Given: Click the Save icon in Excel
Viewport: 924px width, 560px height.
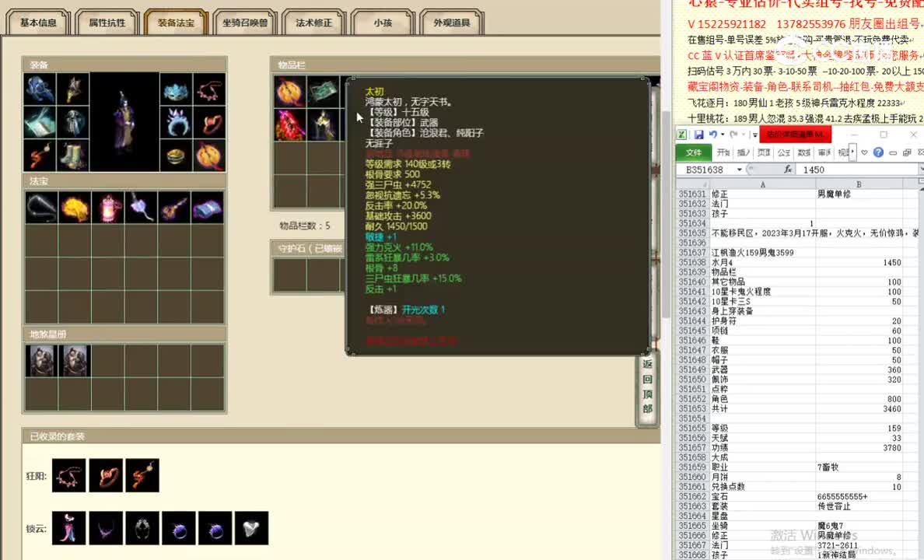Looking at the screenshot, I should (x=699, y=135).
